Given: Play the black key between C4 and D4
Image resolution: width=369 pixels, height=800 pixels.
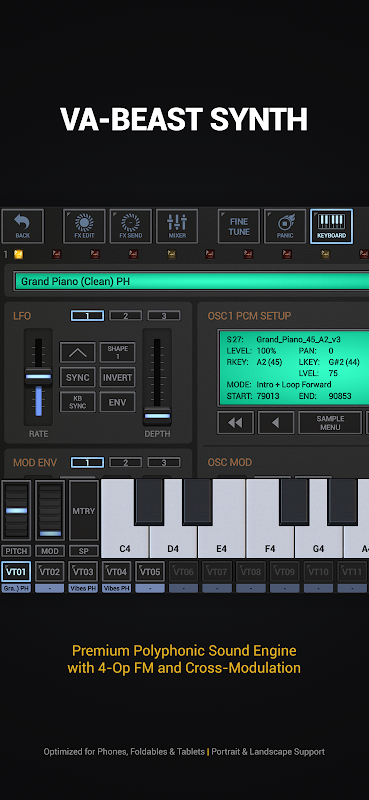Looking at the screenshot, I should point(149,502).
